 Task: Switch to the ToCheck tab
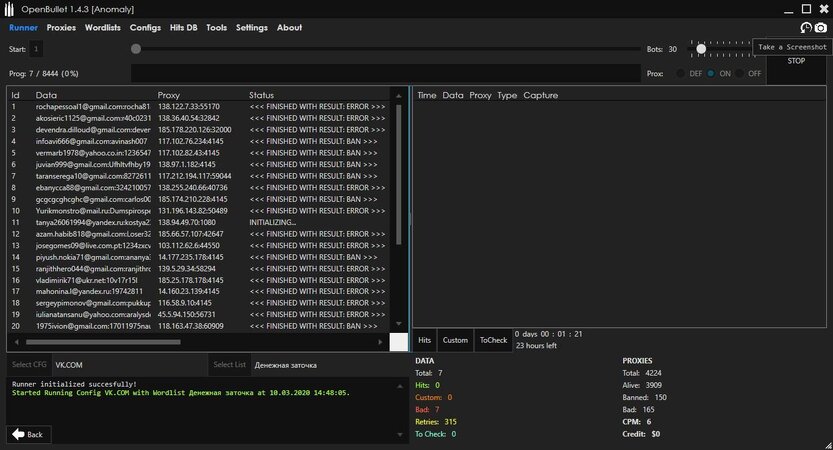(x=494, y=340)
